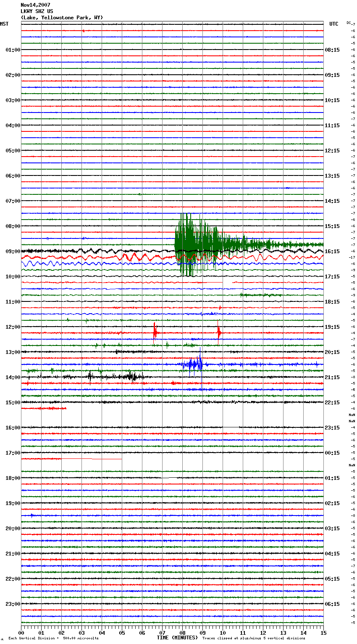The image size is (357, 644).
Task: Select the station code LKWY SHZ US
Action: (x=37, y=11)
